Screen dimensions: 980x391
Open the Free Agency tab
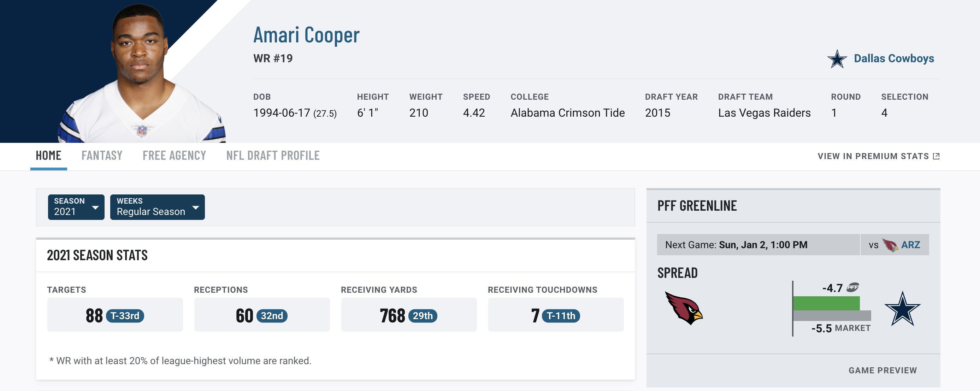tap(174, 155)
